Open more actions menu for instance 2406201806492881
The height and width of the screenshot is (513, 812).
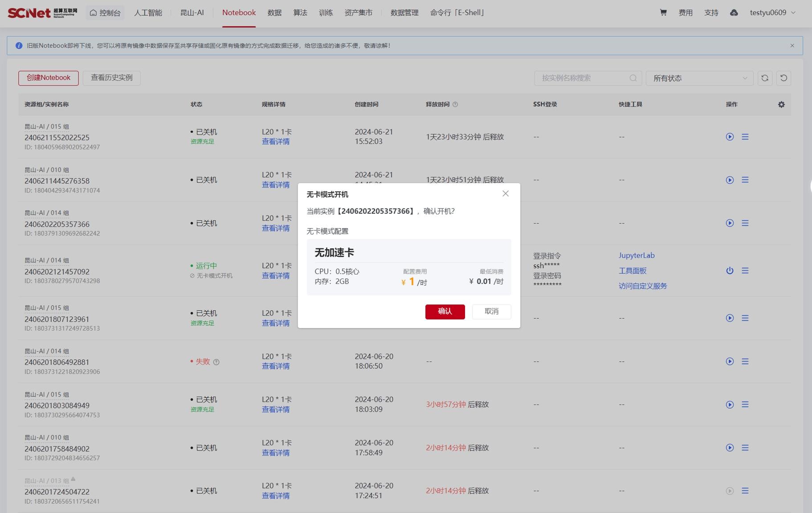pos(745,361)
